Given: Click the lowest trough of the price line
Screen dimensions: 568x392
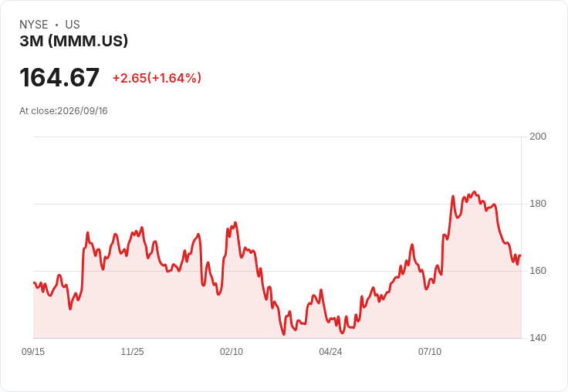Looking at the screenshot, I should [284, 334].
